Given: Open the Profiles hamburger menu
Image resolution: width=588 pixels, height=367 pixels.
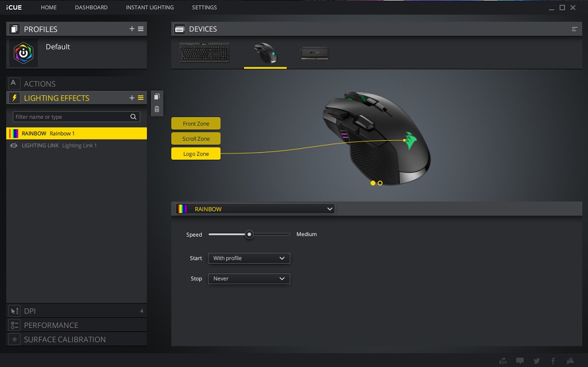Looking at the screenshot, I should [x=141, y=29].
